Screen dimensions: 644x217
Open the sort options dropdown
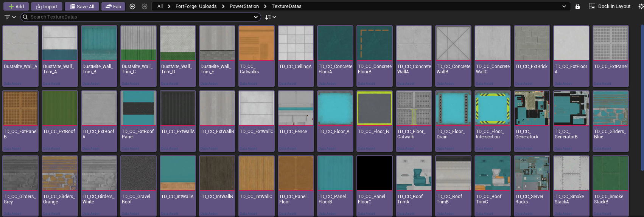[x=271, y=17]
